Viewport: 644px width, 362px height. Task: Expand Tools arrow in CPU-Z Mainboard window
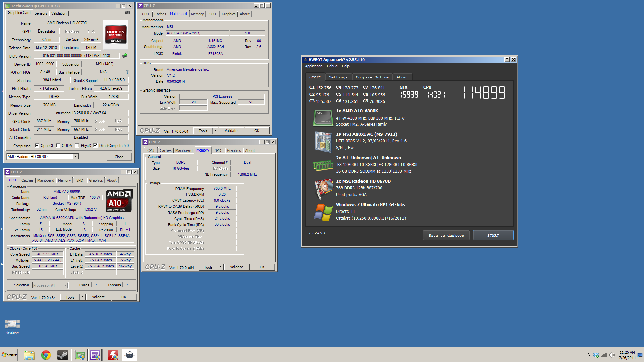coord(215,131)
